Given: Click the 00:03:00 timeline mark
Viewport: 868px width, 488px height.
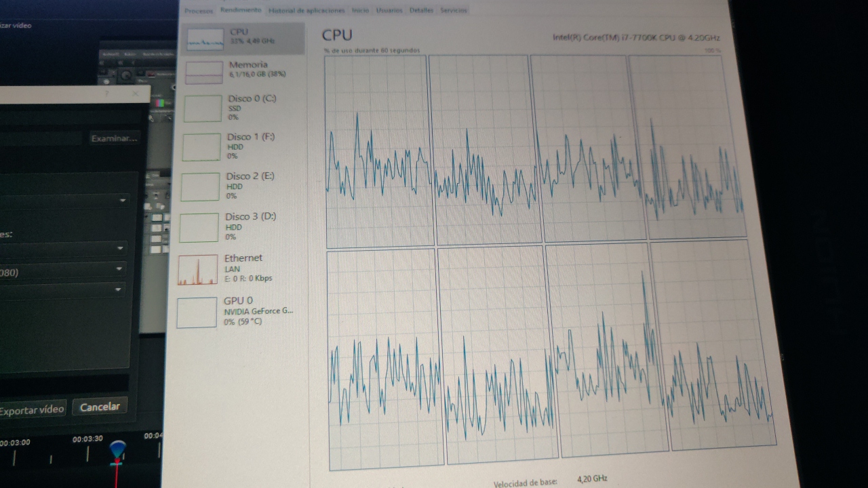Looking at the screenshot, I should coord(15,442).
